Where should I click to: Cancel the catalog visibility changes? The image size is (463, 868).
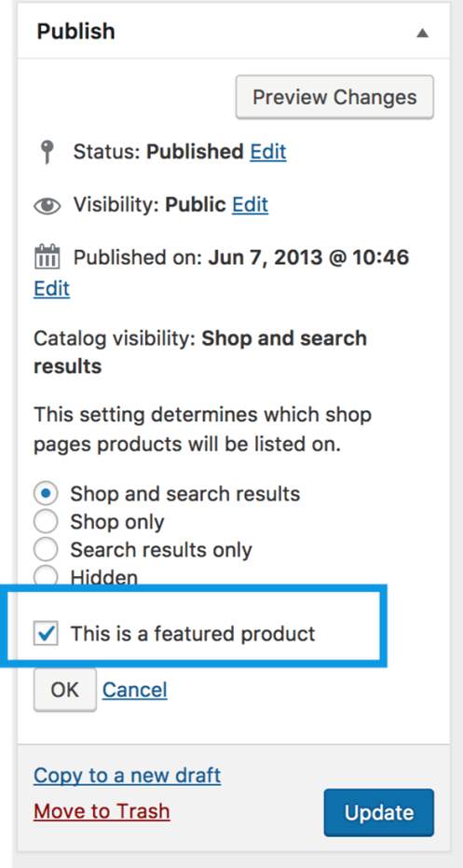coord(135,690)
